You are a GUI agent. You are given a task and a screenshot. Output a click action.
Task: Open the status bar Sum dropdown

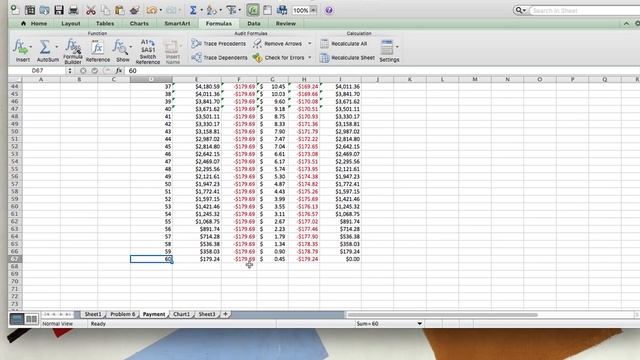(x=419, y=324)
